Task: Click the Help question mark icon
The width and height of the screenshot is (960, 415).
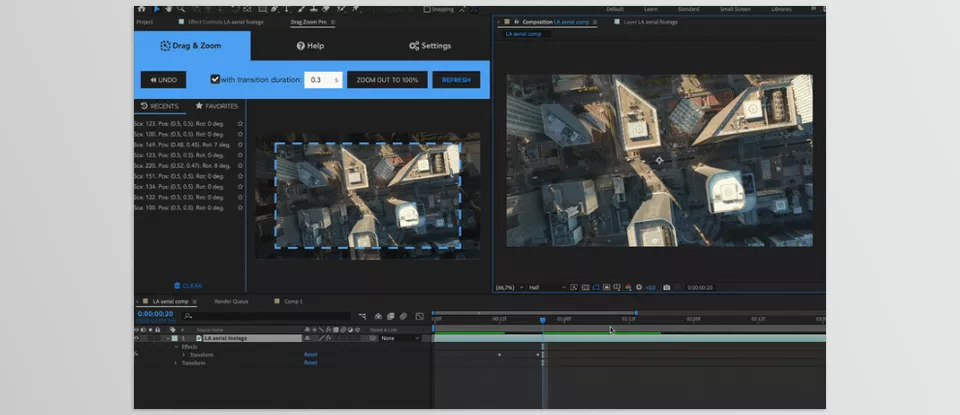Action: click(x=300, y=46)
